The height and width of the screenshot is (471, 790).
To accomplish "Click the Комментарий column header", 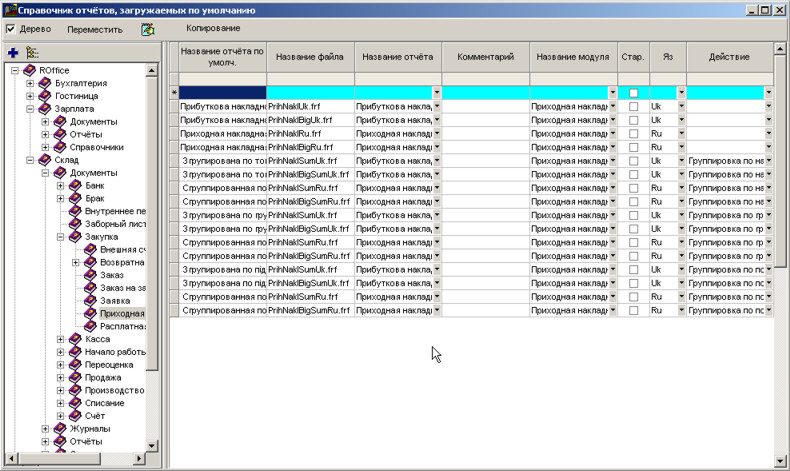I will pyautogui.click(x=485, y=57).
